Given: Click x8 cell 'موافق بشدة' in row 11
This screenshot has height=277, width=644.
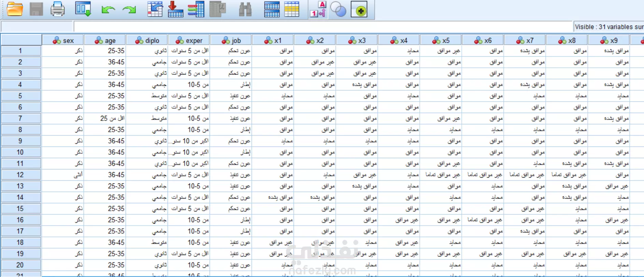Looking at the screenshot, I should [x=567, y=163].
